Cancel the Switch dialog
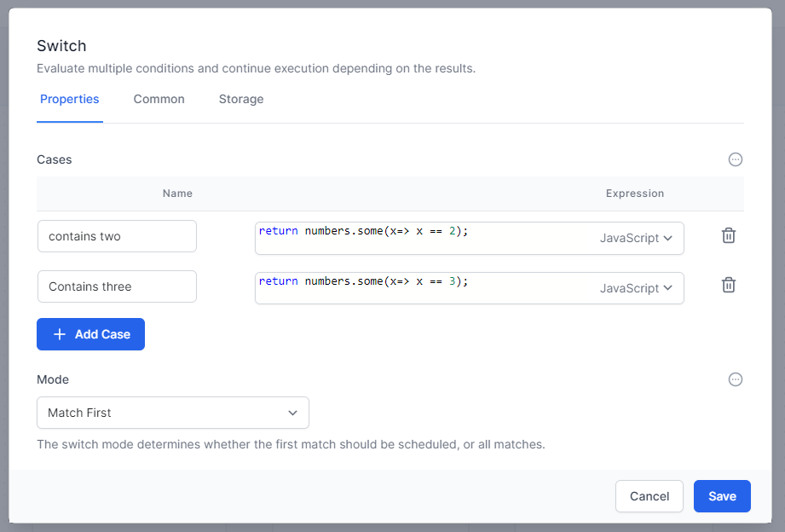Image resolution: width=785 pixels, height=532 pixels. click(649, 496)
